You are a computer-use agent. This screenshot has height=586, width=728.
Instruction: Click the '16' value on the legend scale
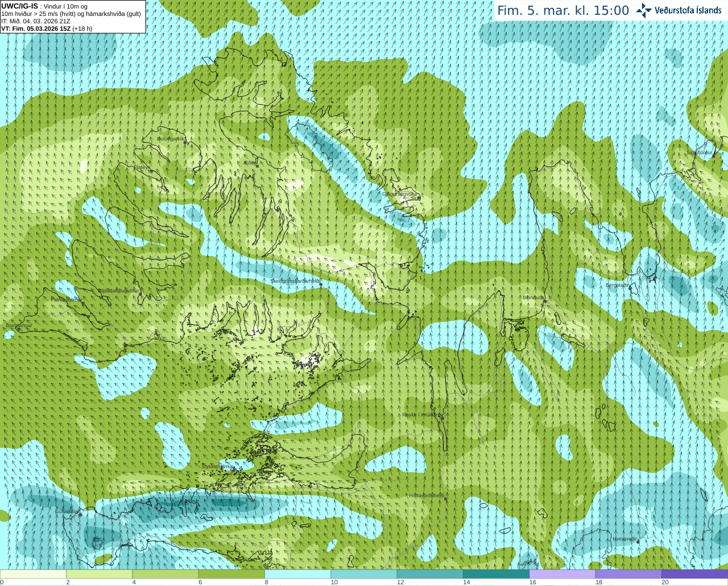point(533,582)
